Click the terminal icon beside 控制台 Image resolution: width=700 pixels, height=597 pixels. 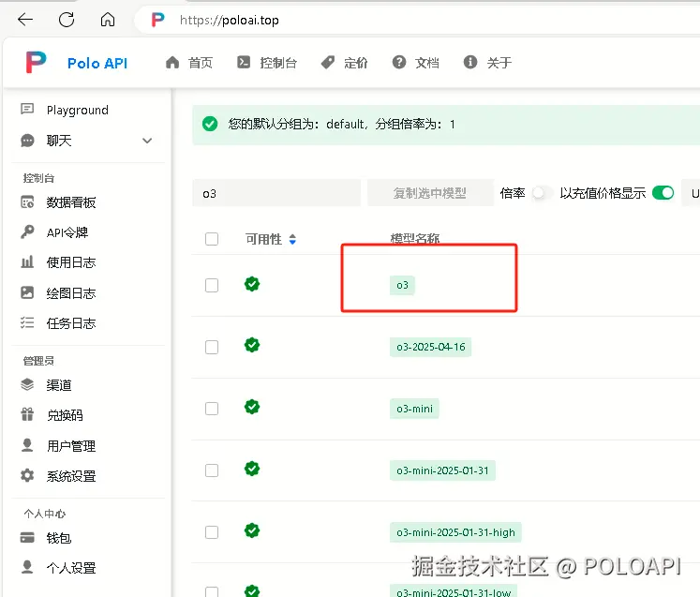coord(244,62)
